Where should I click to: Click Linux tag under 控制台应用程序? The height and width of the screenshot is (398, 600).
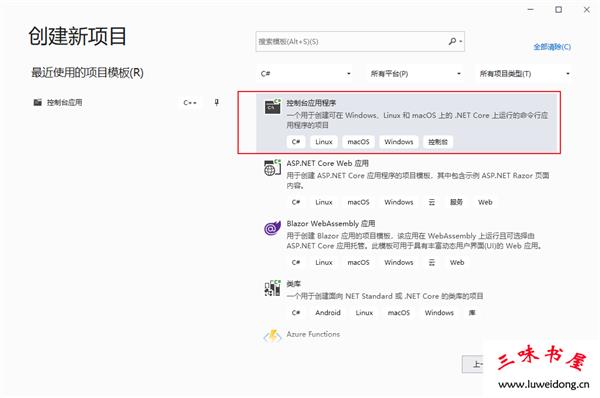coord(324,142)
